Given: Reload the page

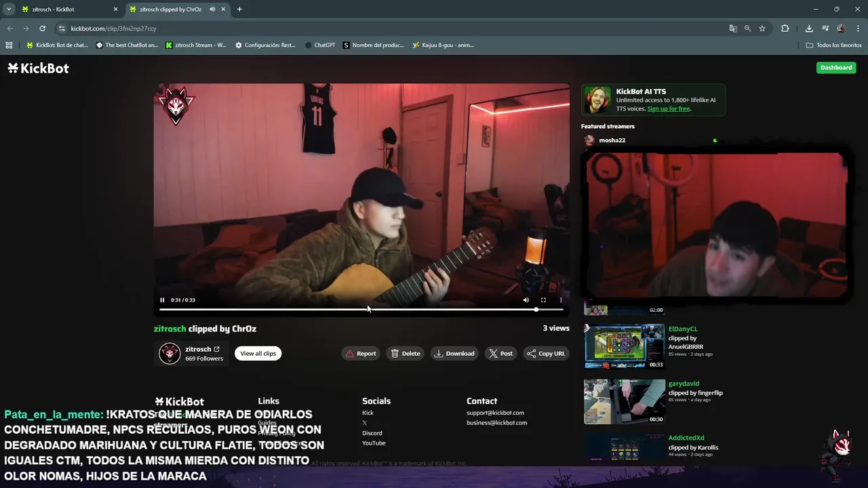Looking at the screenshot, I should coord(42,28).
